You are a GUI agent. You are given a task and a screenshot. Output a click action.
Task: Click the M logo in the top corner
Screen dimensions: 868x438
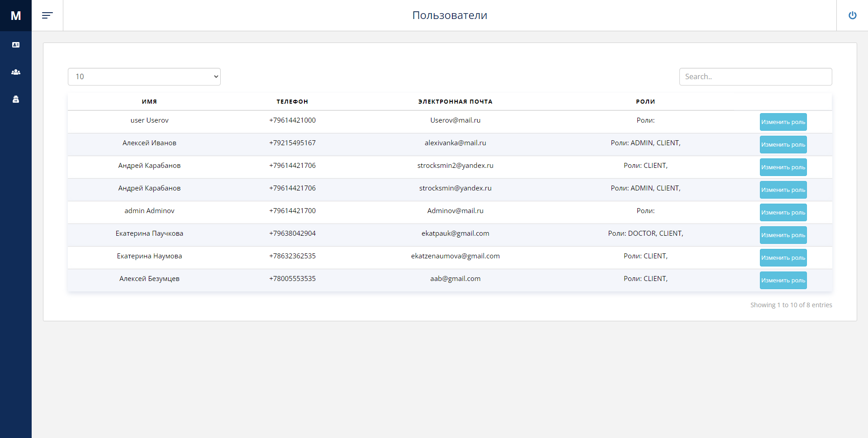[15, 15]
